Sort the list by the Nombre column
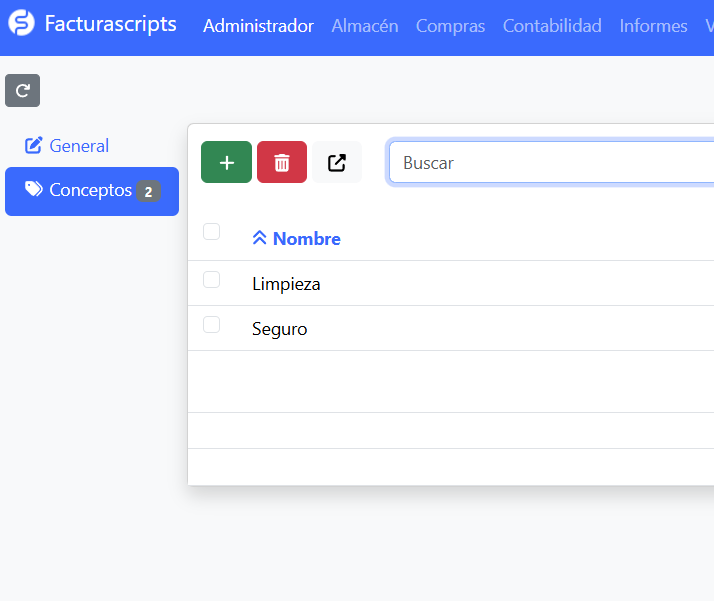Viewport: 714px width, 601px height. pos(296,239)
